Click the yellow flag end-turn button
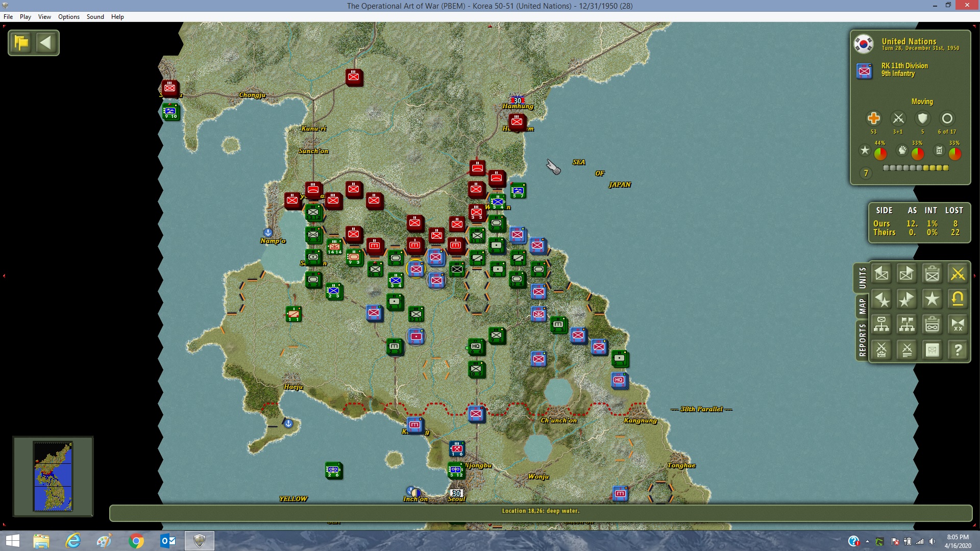The width and height of the screenshot is (980, 551). tap(21, 43)
